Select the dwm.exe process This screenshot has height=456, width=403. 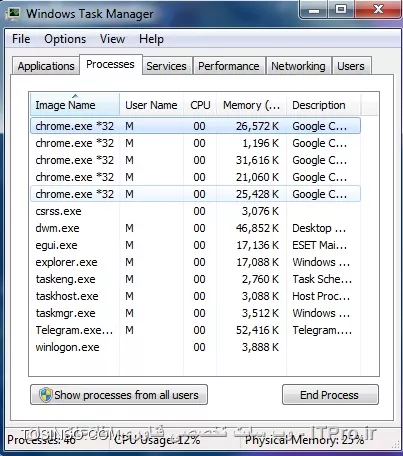[195, 228]
